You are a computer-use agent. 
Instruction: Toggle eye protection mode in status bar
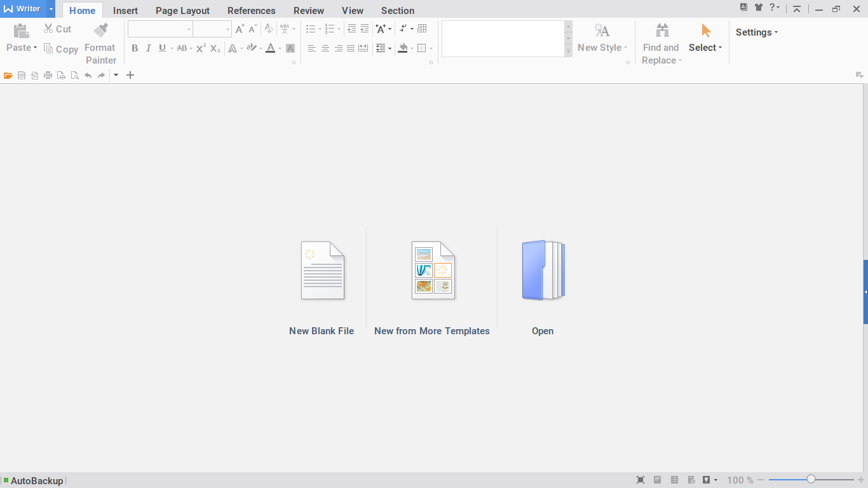coord(707,480)
